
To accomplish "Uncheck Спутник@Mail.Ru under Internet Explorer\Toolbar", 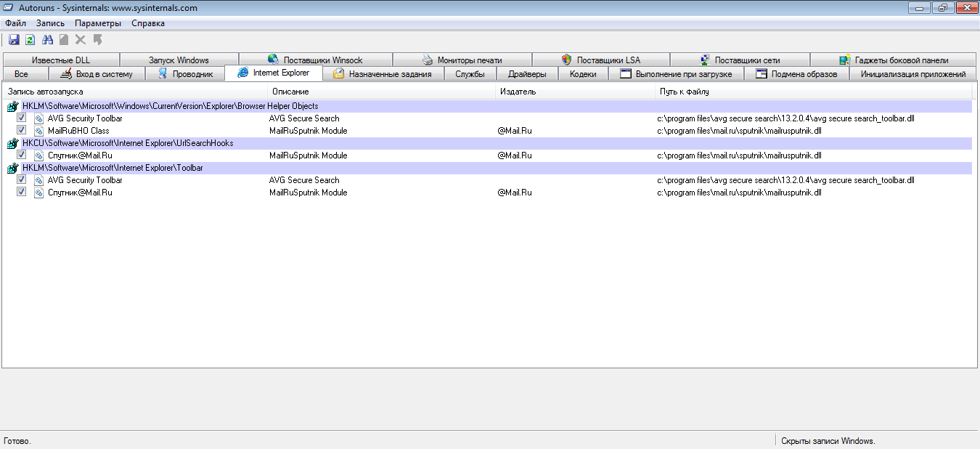I will 22,192.
